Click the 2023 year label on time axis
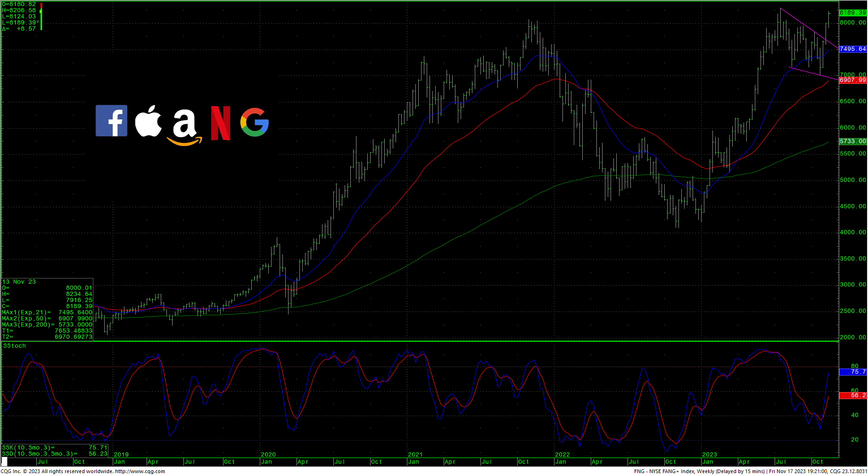This screenshot has height=475, width=868. 709,455
